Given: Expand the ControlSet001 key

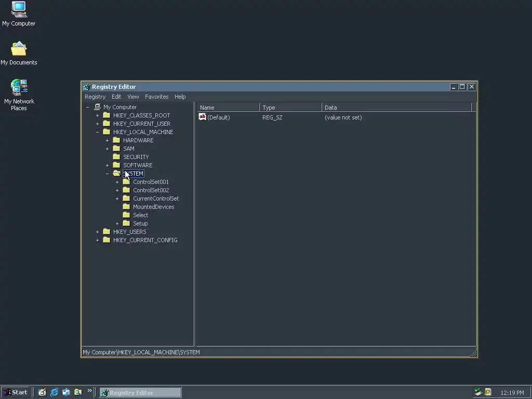Looking at the screenshot, I should 117,182.
